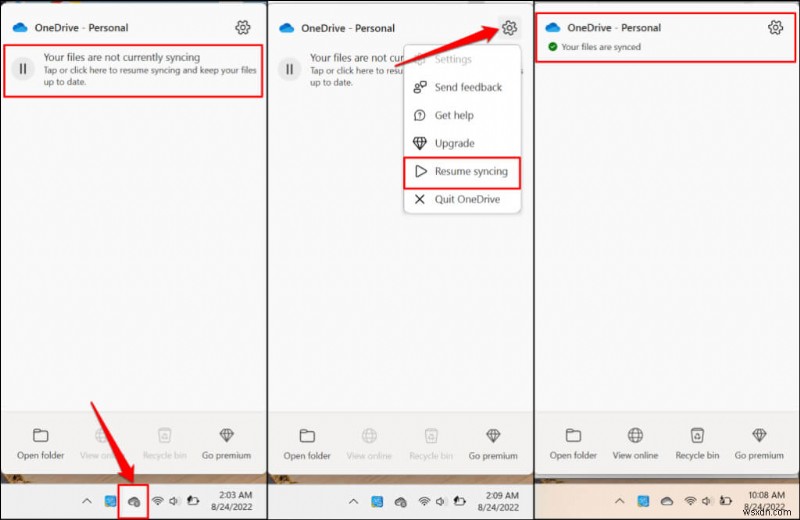Click the OneDrive cloud tray icon beside 10:08 AM clock
This screenshot has width=800, height=520.
[x=667, y=501]
